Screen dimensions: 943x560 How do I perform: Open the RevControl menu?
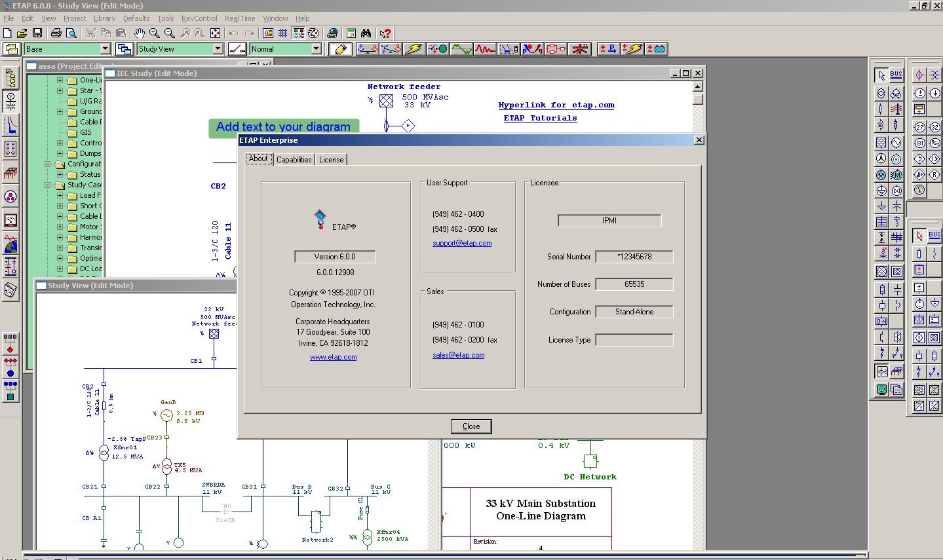199,18
